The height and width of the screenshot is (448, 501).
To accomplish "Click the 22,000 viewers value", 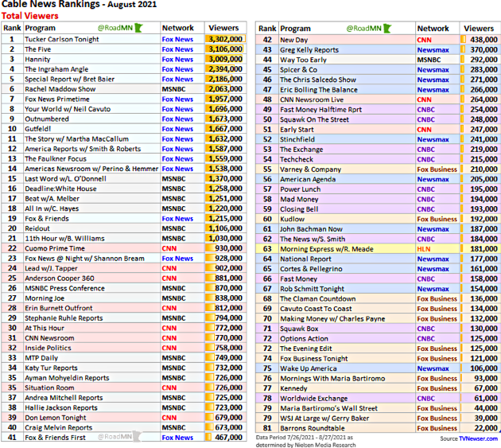I will coord(486,428).
